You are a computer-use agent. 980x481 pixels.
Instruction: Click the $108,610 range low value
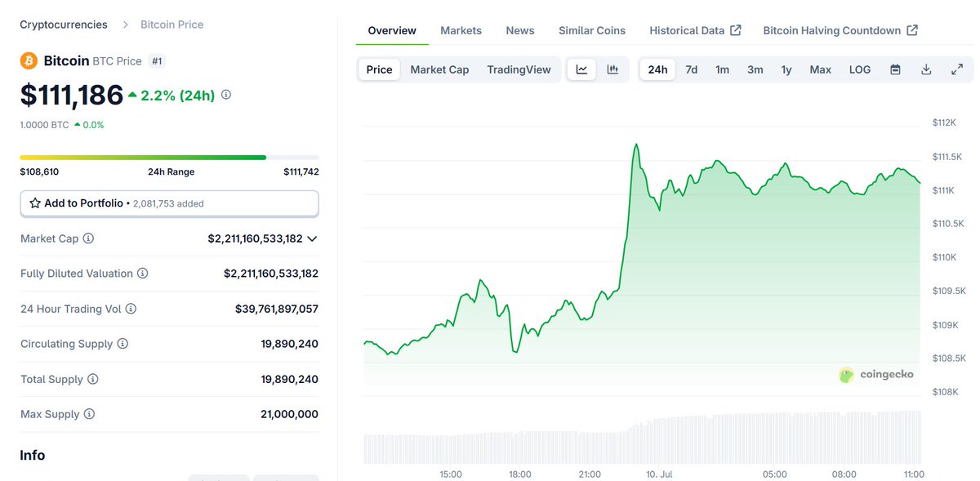click(39, 171)
